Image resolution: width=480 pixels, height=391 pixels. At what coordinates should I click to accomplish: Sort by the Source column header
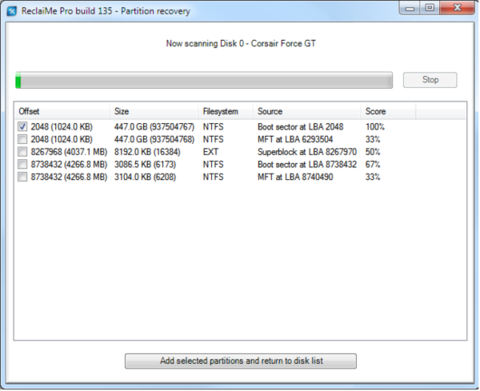[307, 111]
